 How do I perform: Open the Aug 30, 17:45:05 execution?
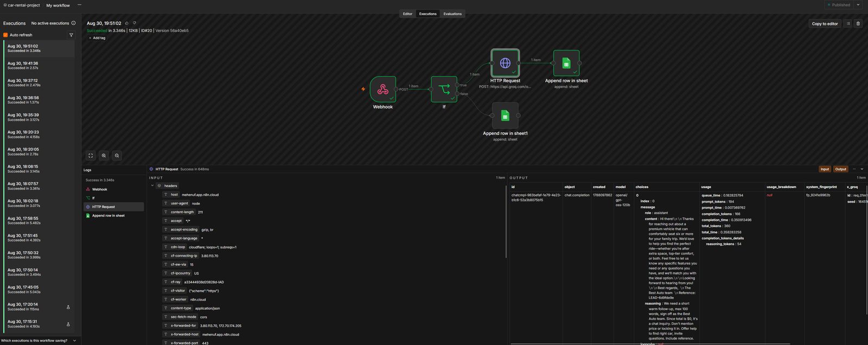pyautogui.click(x=39, y=289)
